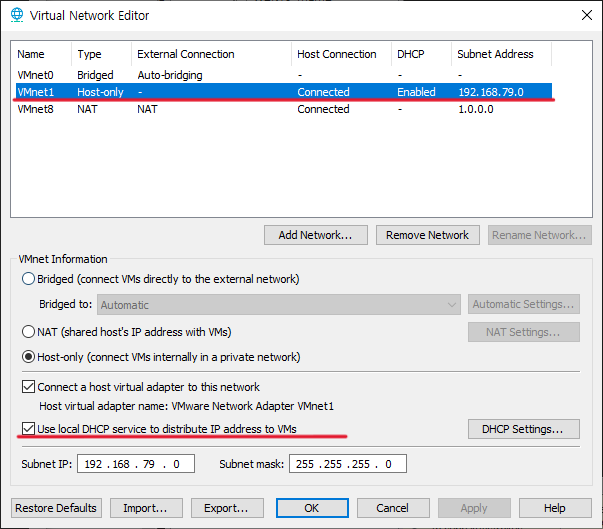Click the External Connection column header

[212, 54]
